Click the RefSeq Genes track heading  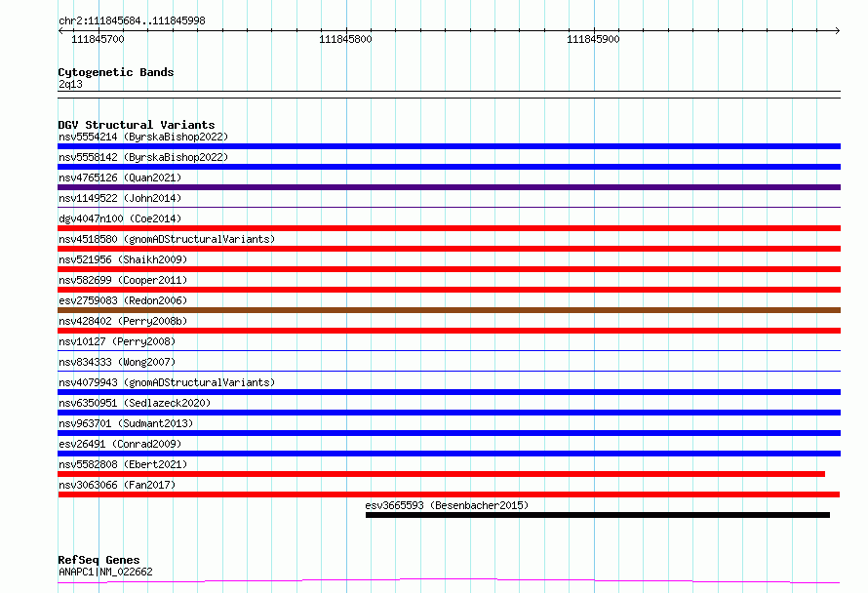(x=99, y=560)
